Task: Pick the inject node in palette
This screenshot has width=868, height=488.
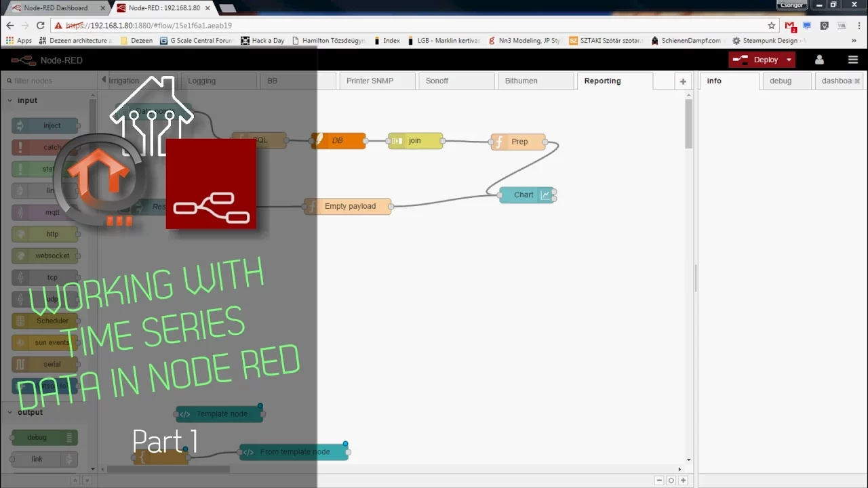Action: click(x=45, y=125)
